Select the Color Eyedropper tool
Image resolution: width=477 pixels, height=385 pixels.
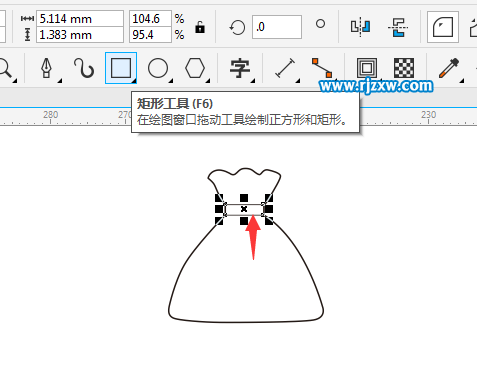click(449, 68)
